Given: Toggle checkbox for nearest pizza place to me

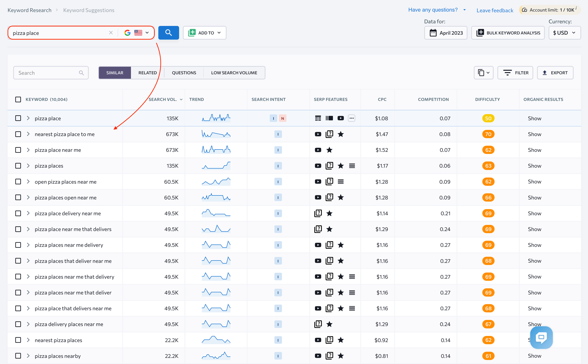Looking at the screenshot, I should tap(18, 134).
